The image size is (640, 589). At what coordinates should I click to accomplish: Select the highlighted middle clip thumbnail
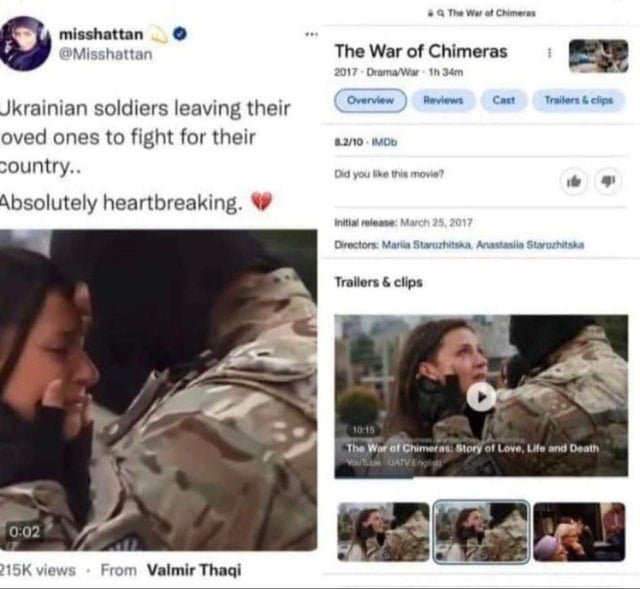click(x=481, y=532)
